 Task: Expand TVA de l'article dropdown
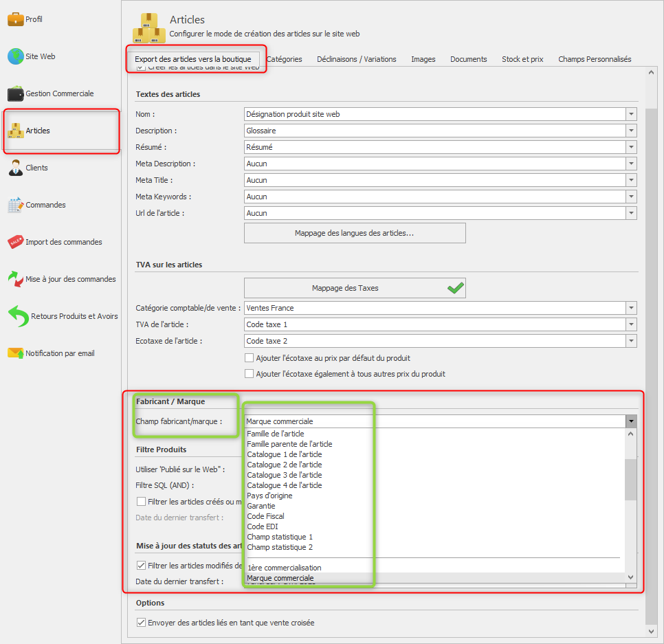click(632, 325)
